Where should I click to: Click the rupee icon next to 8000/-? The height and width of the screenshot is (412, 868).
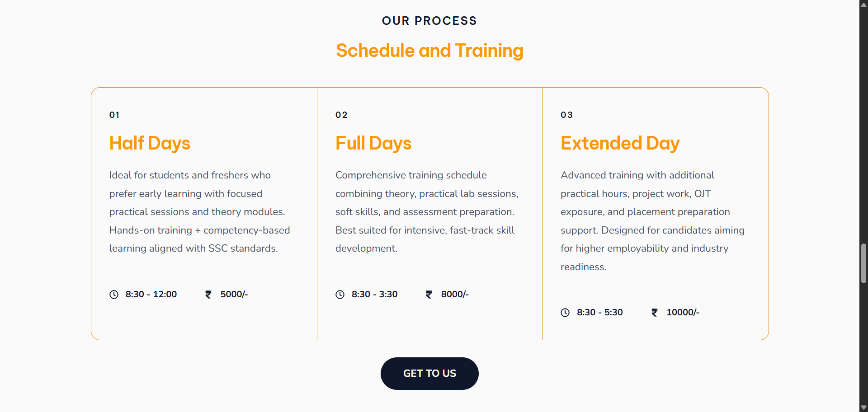tap(429, 295)
